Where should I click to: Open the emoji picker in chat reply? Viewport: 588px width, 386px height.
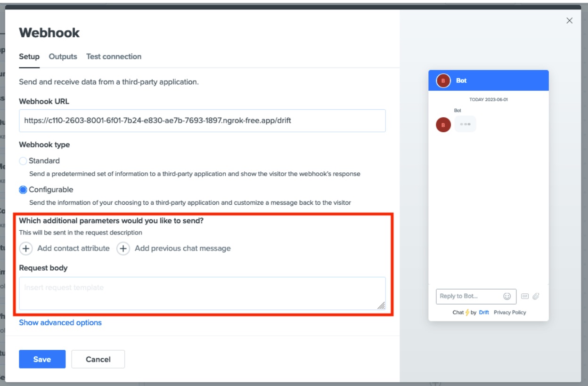point(507,296)
